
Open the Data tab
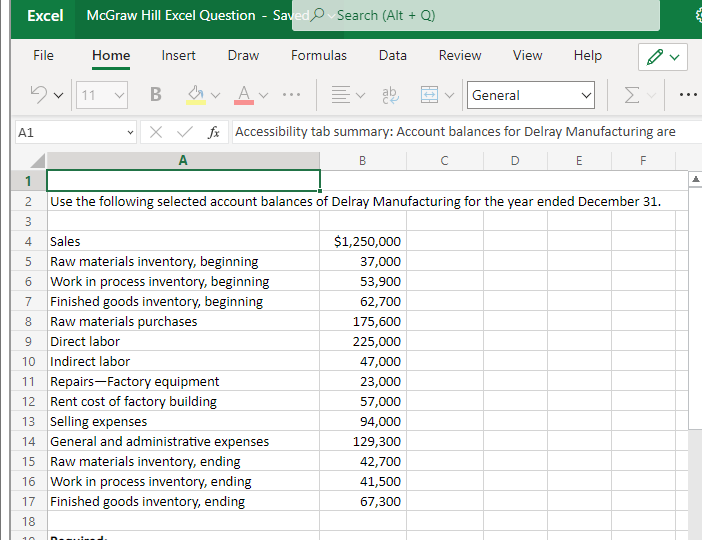393,56
